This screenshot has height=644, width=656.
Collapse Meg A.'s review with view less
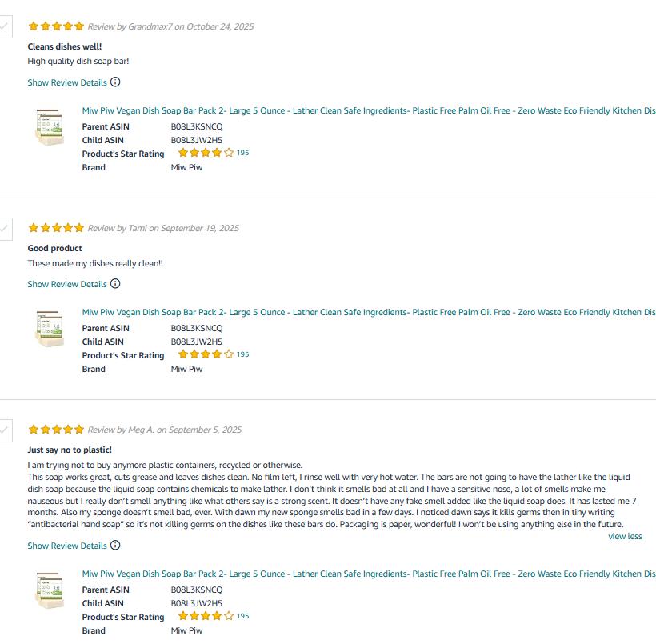625,536
